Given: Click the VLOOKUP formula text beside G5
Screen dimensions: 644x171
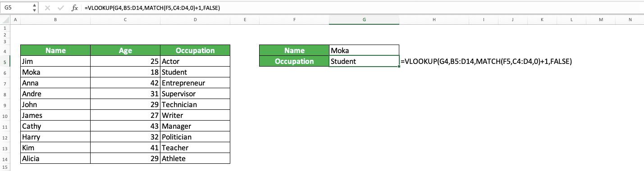Looking at the screenshot, I should point(486,62).
